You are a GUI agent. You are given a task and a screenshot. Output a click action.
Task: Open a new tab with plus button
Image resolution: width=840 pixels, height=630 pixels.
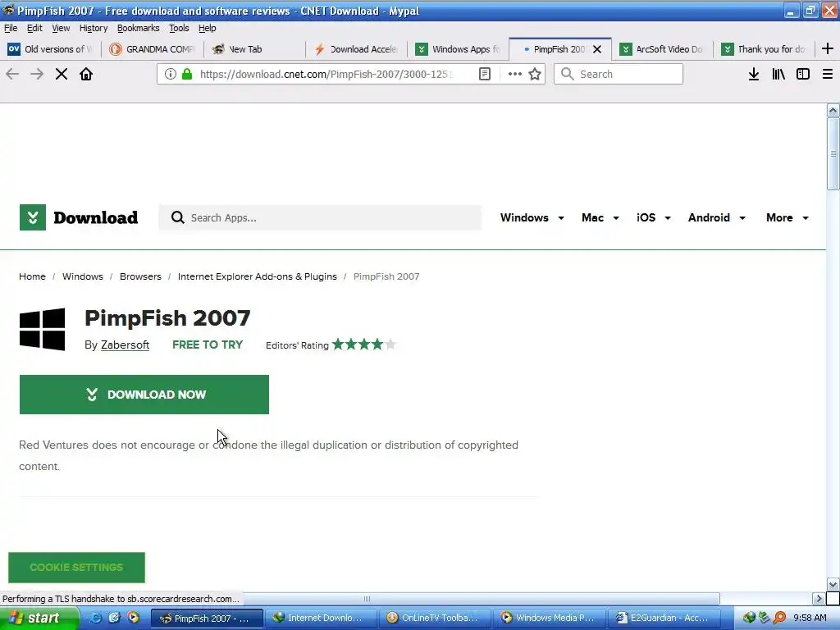[828, 48]
